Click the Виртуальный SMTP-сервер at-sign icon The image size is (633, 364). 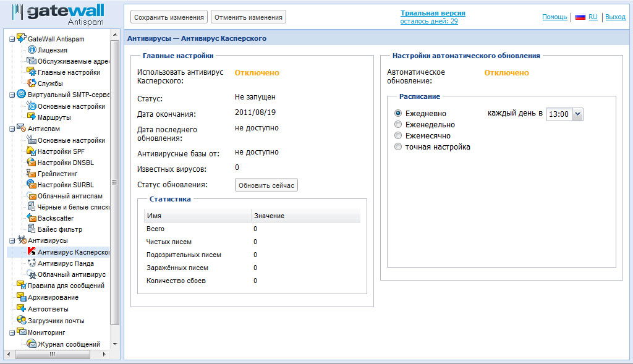tap(22, 94)
